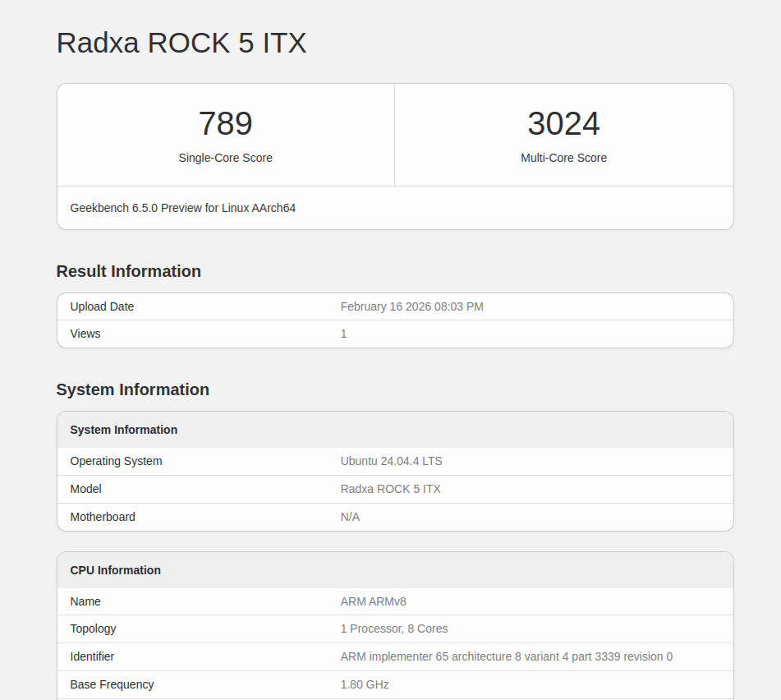The image size is (781, 700).
Task: Select the ARM ARMv8 CPU name value
Action: (373, 601)
